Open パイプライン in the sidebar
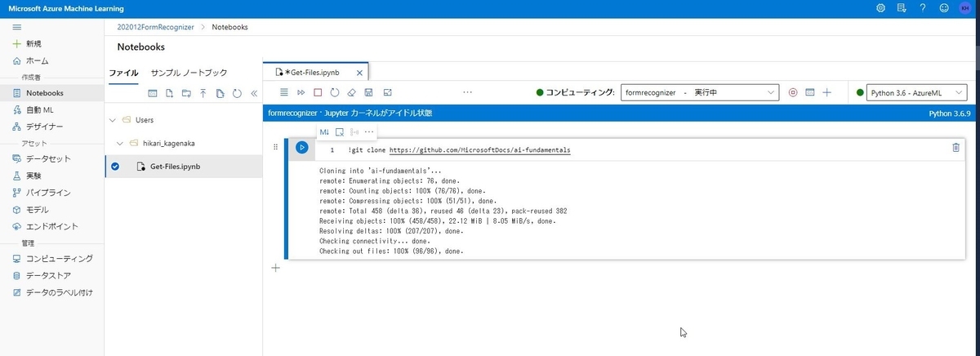This screenshot has height=356, width=980. click(x=52, y=193)
